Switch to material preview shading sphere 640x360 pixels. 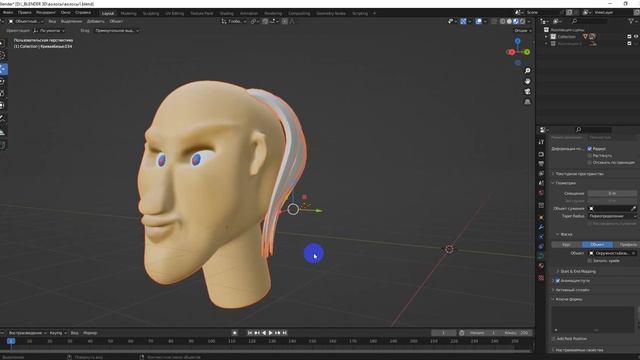tap(516, 21)
